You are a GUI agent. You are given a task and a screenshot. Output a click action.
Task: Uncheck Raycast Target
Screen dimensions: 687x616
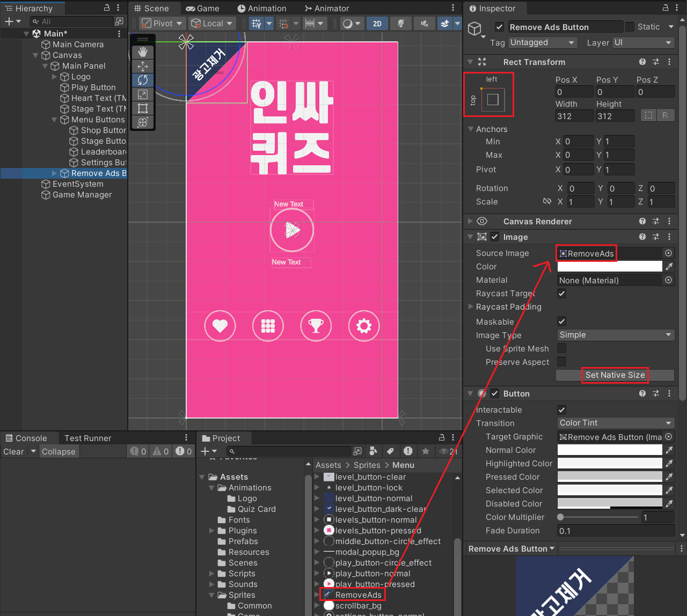tap(561, 294)
